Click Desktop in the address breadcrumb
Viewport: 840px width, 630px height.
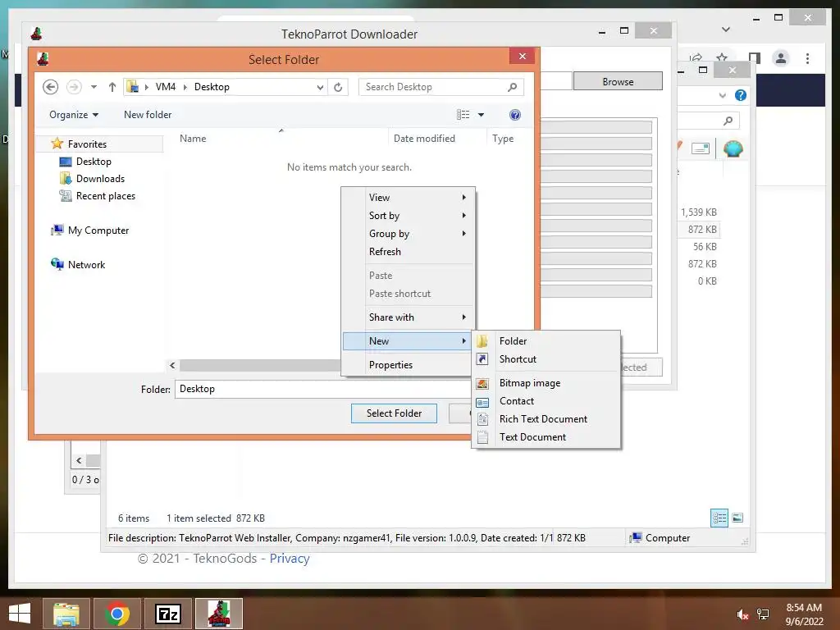pyautogui.click(x=212, y=87)
